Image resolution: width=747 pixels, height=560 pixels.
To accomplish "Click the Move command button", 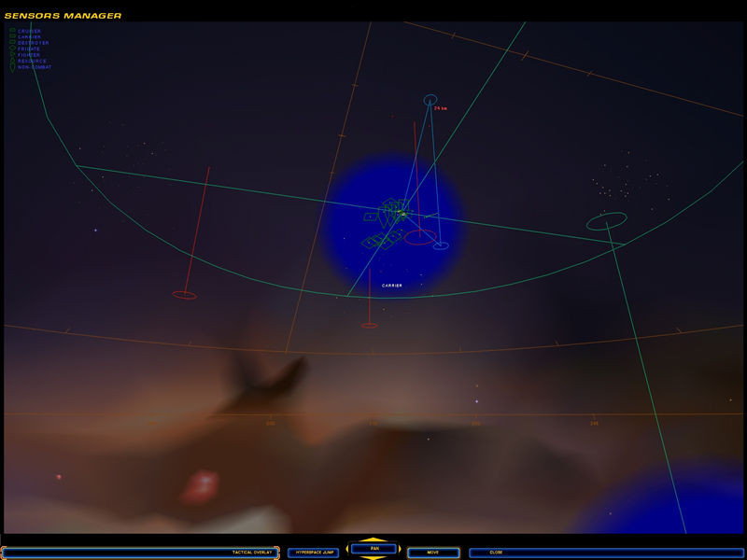I will pos(433,553).
